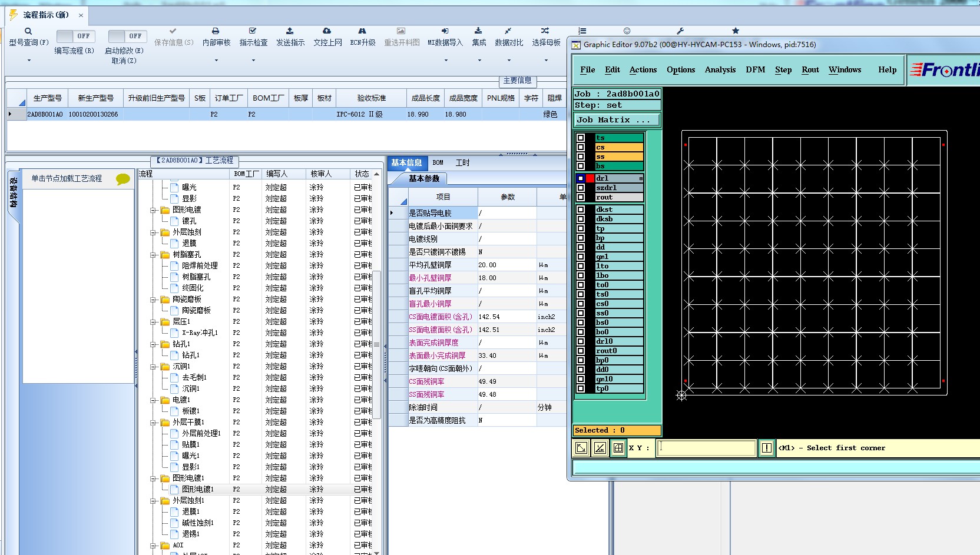The image size is (980, 555).
Task: Click the ECN升级 toolbar icon
Action: [362, 31]
